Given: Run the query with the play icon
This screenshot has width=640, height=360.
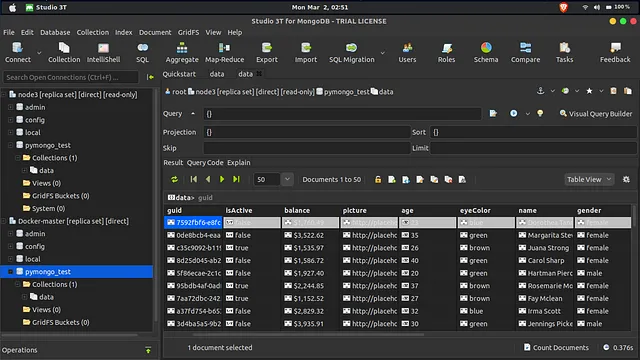Looking at the screenshot, I should pos(513,113).
